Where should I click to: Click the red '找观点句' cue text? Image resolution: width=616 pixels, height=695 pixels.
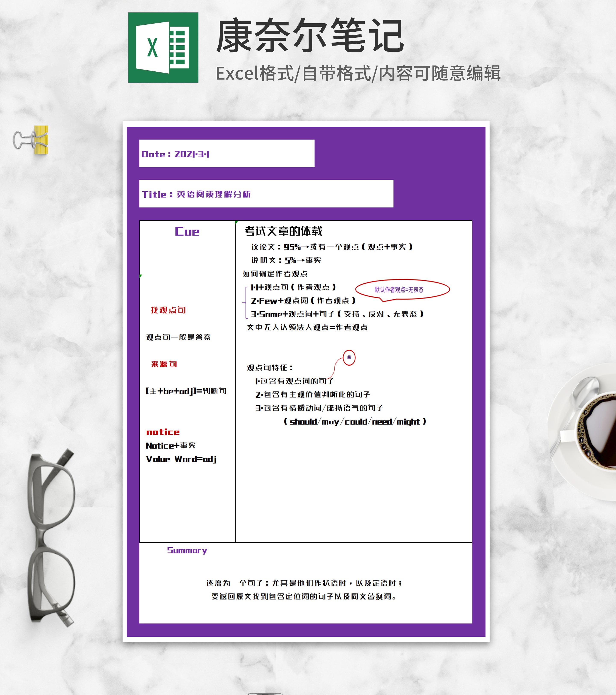coord(168,310)
